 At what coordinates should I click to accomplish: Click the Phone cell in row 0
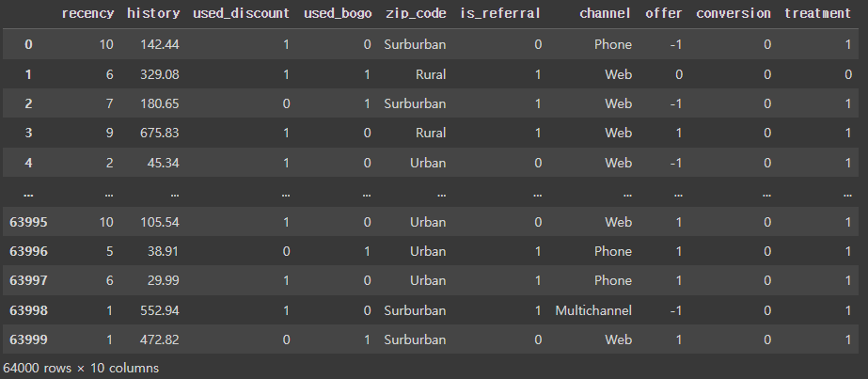pyautogui.click(x=613, y=45)
